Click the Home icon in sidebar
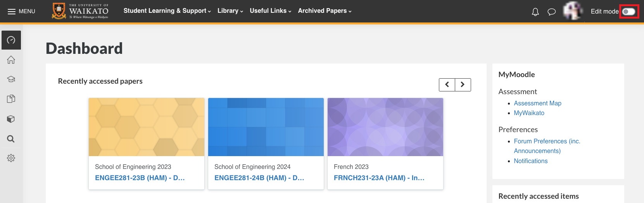644x203 pixels. pos(11,60)
